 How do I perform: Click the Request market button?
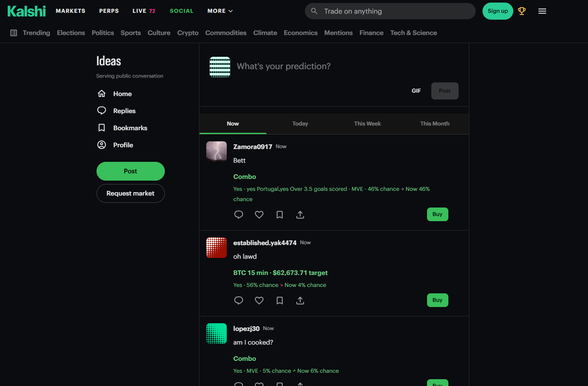coord(131,193)
